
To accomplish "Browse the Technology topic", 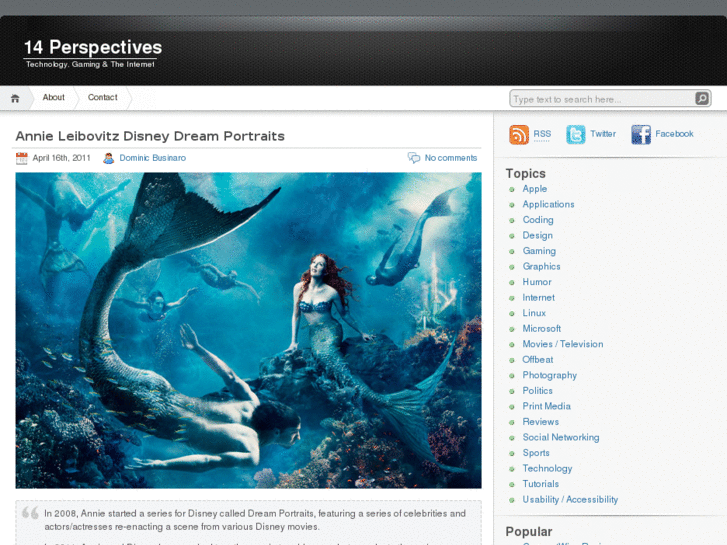I will [x=547, y=468].
